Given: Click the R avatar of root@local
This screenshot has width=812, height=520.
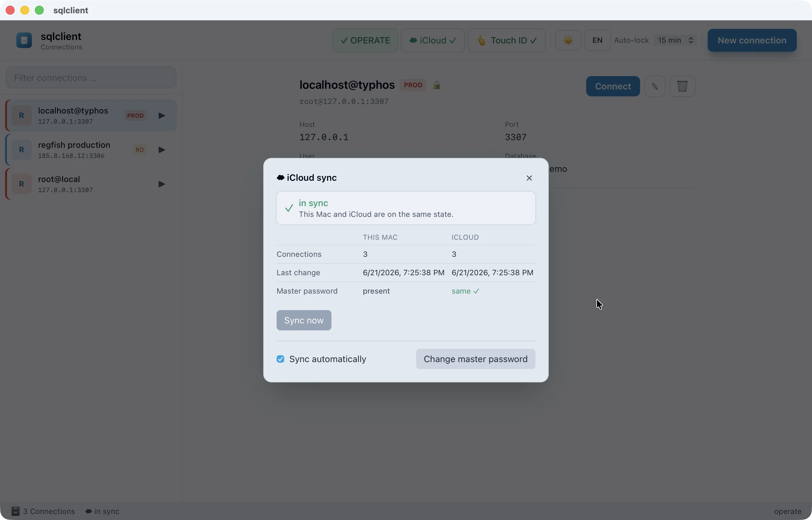Looking at the screenshot, I should (x=21, y=184).
